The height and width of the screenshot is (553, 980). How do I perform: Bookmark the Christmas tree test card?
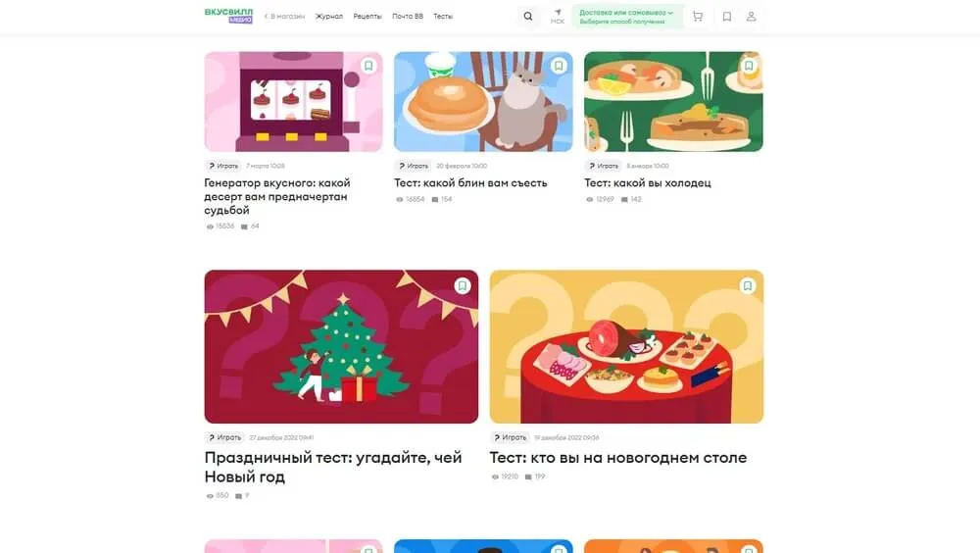click(463, 286)
